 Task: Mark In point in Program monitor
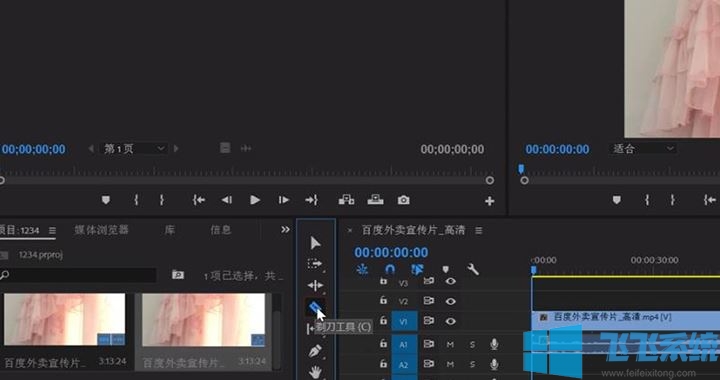tap(647, 200)
